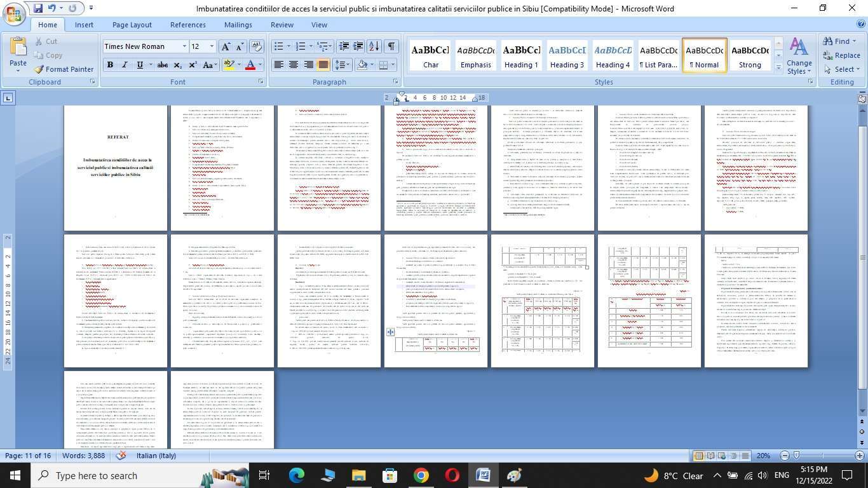The image size is (868, 488).
Task: Show paragraph marks with pilcrow icon
Action: [391, 46]
